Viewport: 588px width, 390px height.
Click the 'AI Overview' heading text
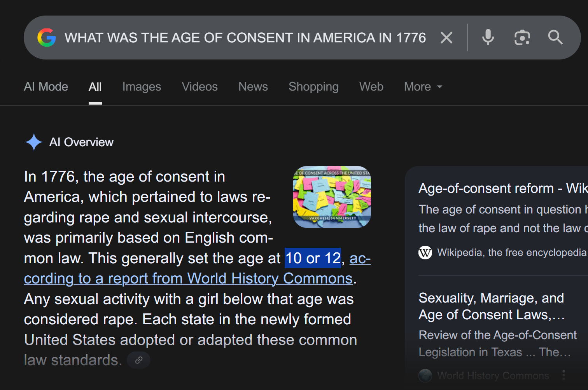(x=81, y=142)
